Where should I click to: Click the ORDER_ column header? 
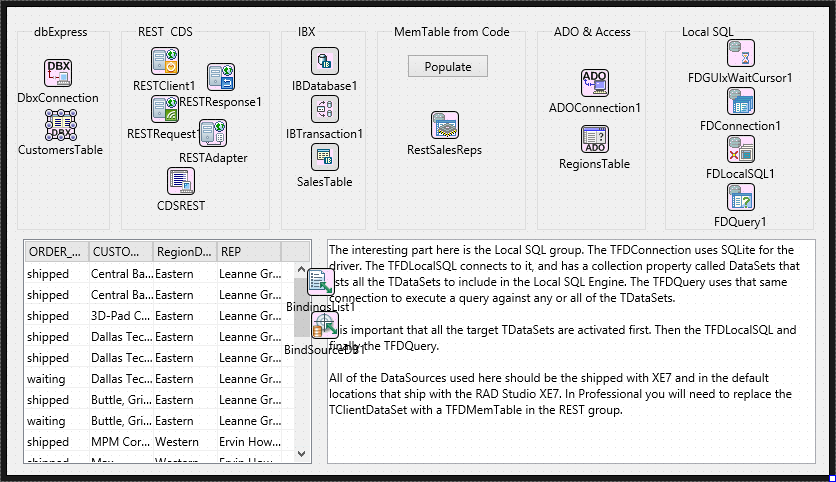(57, 252)
